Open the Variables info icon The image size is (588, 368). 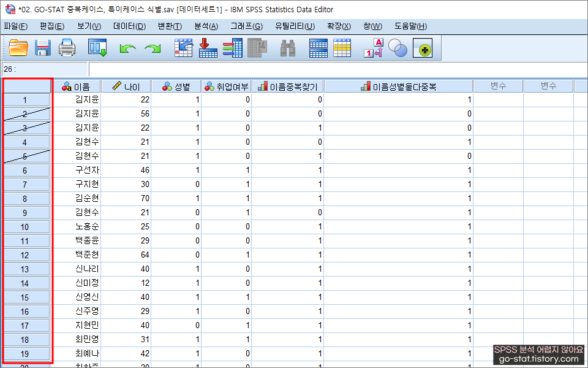(x=233, y=48)
